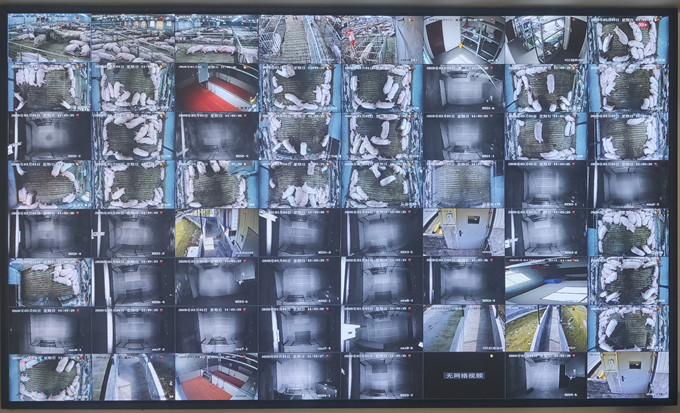Open the bottom-right building entrance feed
The image size is (680, 413).
628,376
